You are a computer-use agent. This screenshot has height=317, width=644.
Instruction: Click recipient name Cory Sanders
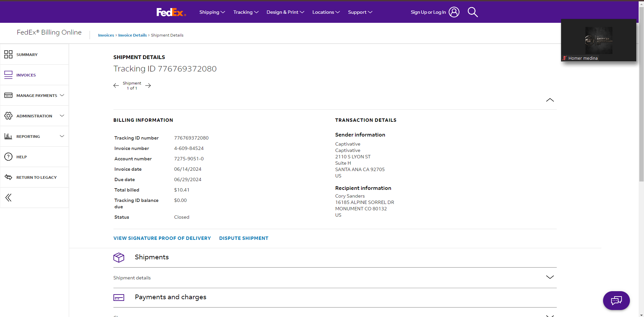pyautogui.click(x=350, y=196)
